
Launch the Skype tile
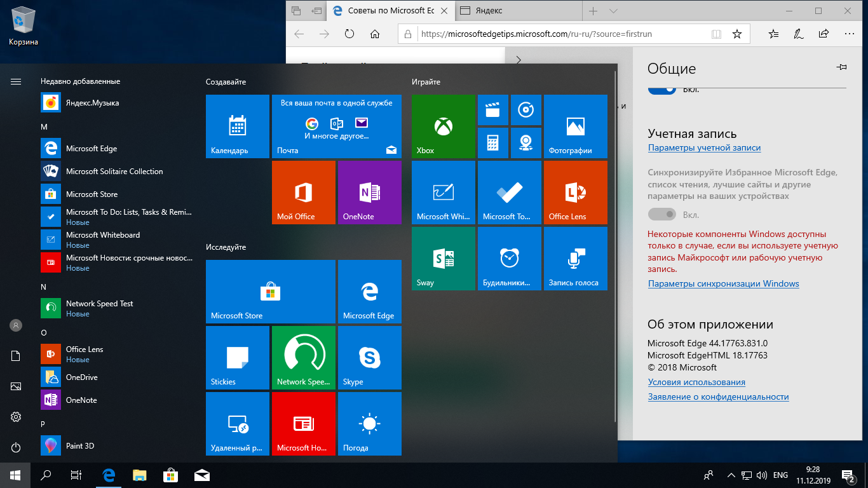[x=370, y=358]
